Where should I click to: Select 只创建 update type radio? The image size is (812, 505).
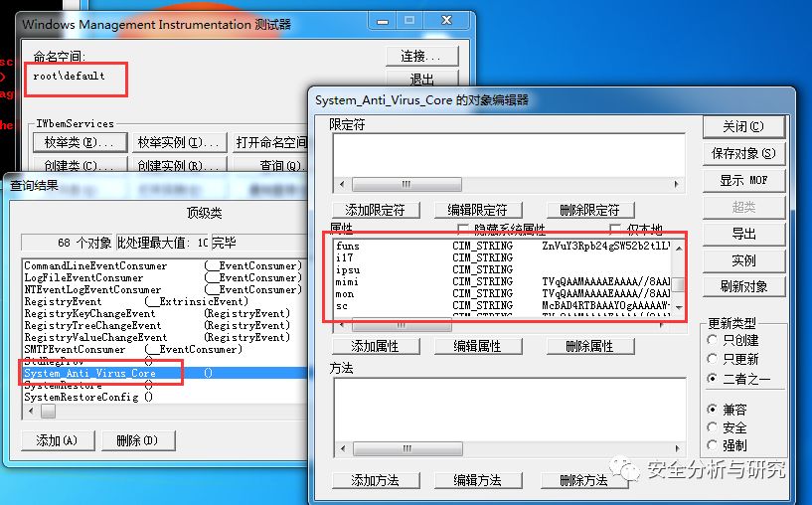713,340
